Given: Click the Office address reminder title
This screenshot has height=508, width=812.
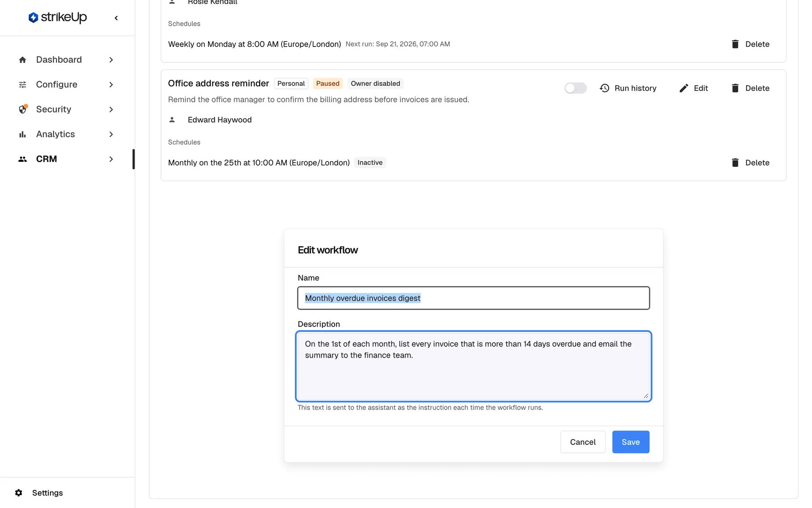Looking at the screenshot, I should (218, 83).
